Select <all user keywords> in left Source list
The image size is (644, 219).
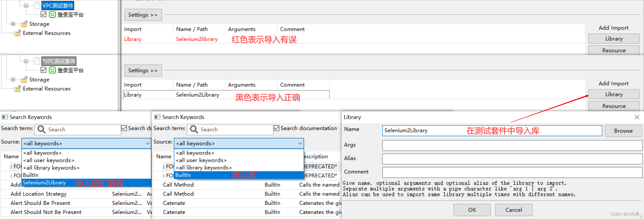click(x=87, y=160)
